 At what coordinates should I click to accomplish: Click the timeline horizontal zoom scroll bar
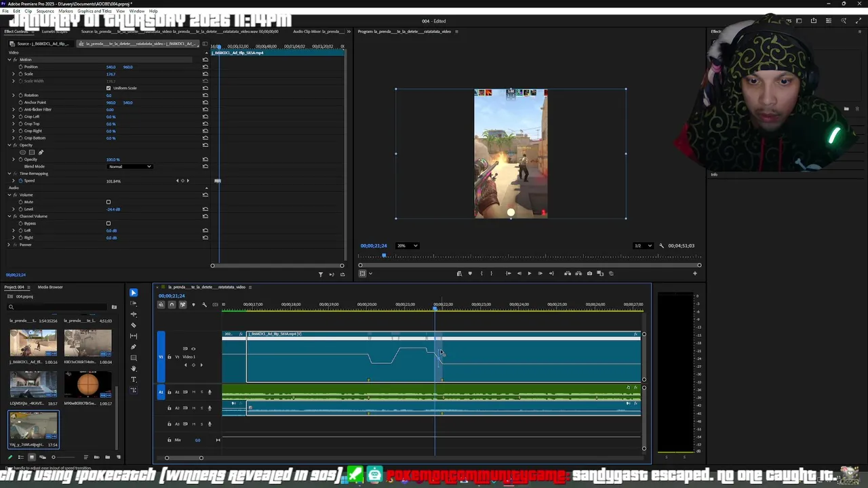(184, 457)
